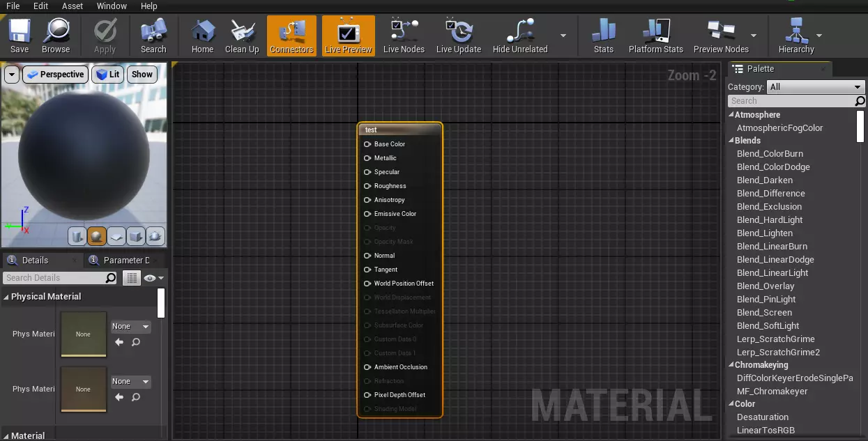Click the first Phys Material thumbnail swatch
This screenshot has height=441, width=868.
(83, 334)
